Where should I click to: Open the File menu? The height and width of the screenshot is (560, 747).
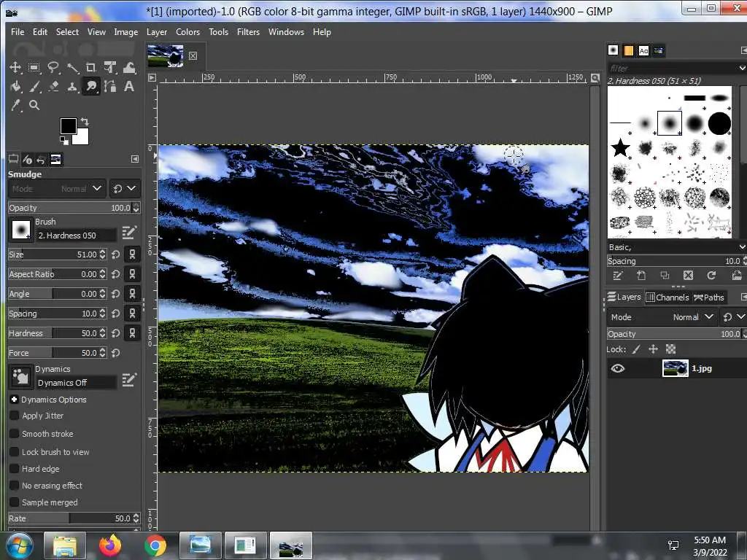tap(18, 32)
